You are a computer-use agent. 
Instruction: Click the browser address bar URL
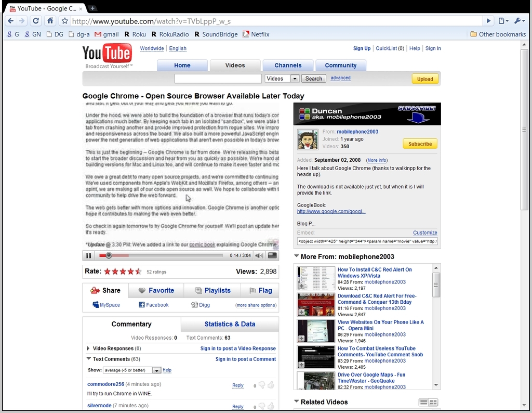pos(151,21)
